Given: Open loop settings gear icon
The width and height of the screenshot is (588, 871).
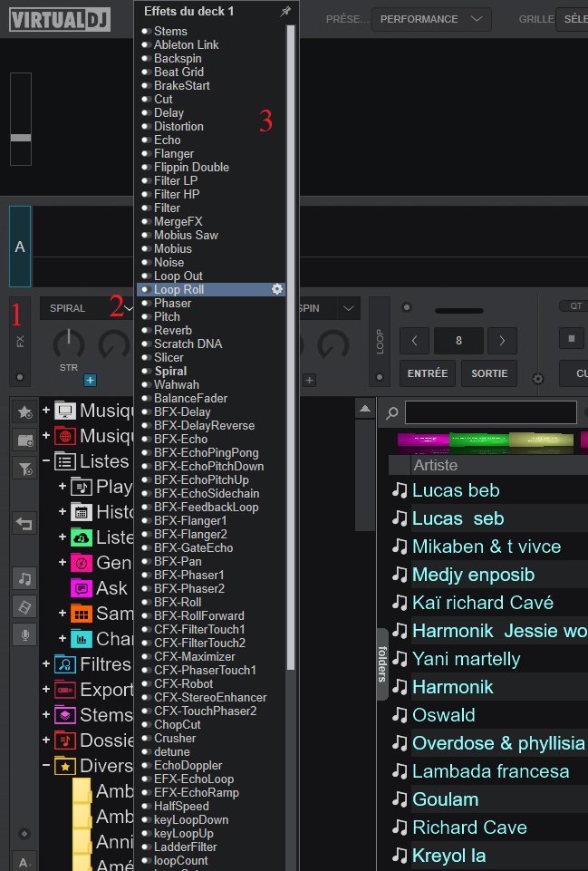Looking at the screenshot, I should tap(537, 379).
